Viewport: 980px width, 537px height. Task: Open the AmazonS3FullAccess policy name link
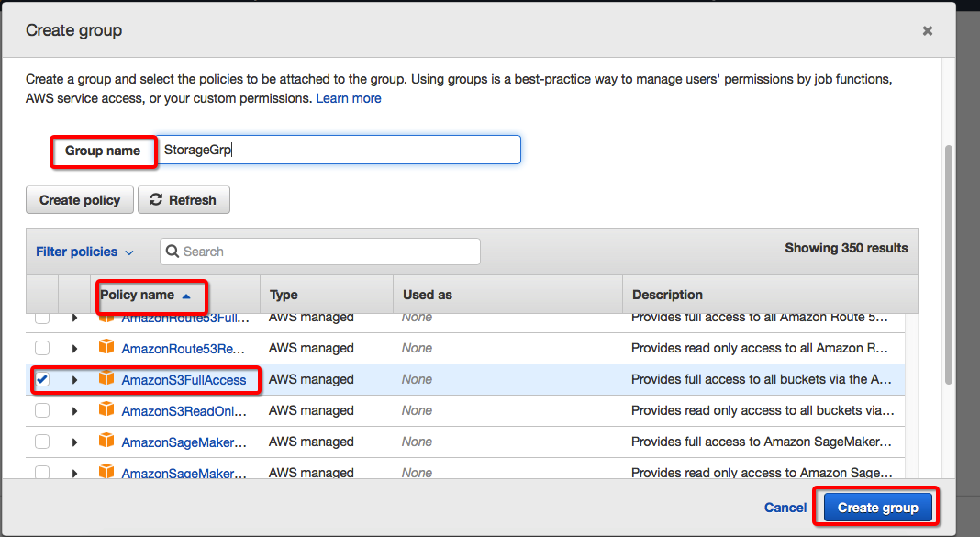coord(184,379)
